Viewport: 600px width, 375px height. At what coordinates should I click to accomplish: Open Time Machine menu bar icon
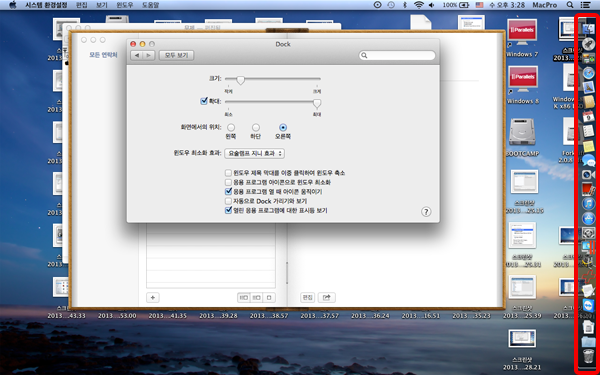[391, 5]
